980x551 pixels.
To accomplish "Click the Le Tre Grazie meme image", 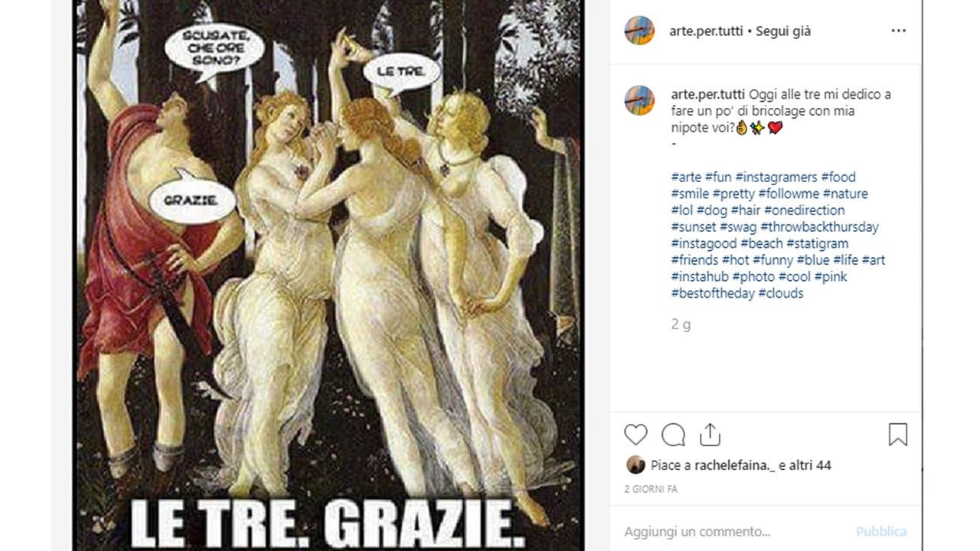I will coord(328,275).
